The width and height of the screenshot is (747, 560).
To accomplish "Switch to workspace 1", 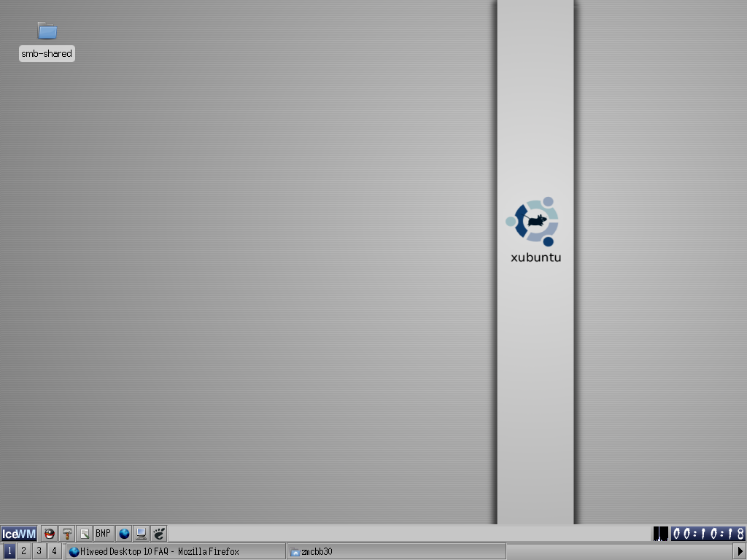I will (9, 551).
